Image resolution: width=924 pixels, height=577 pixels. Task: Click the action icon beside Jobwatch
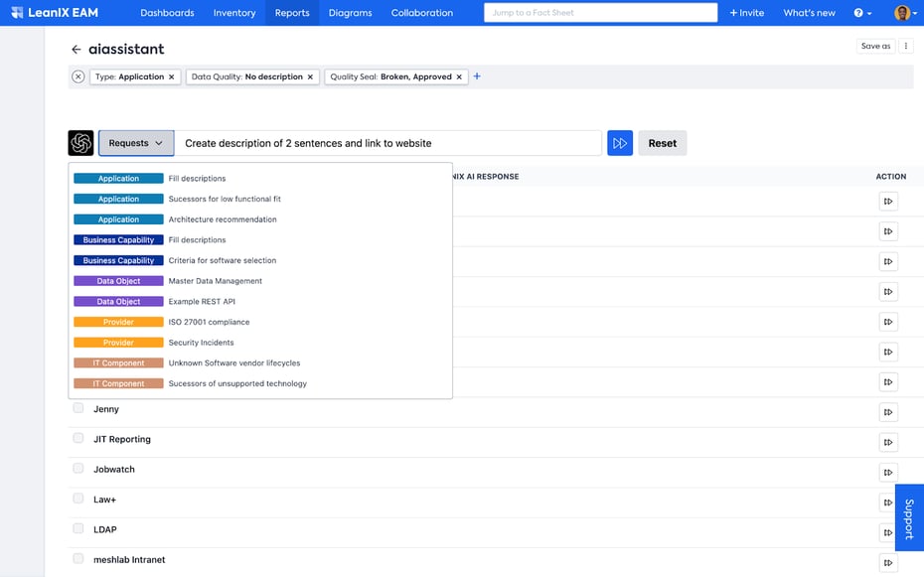click(x=887, y=472)
